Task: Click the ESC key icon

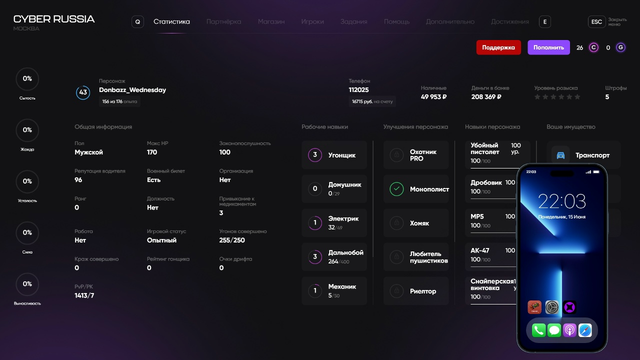Action: tap(596, 22)
